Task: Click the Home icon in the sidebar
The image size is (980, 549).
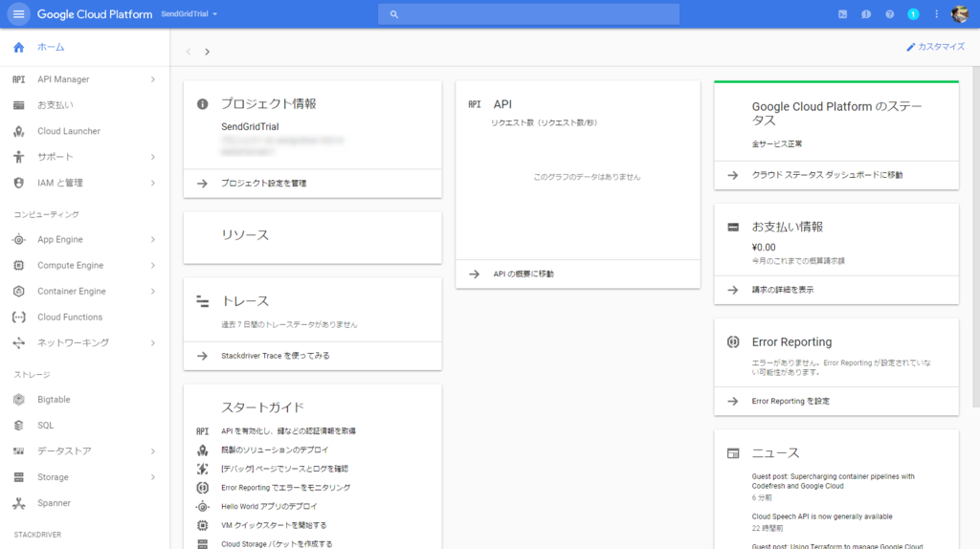Action: click(x=19, y=48)
